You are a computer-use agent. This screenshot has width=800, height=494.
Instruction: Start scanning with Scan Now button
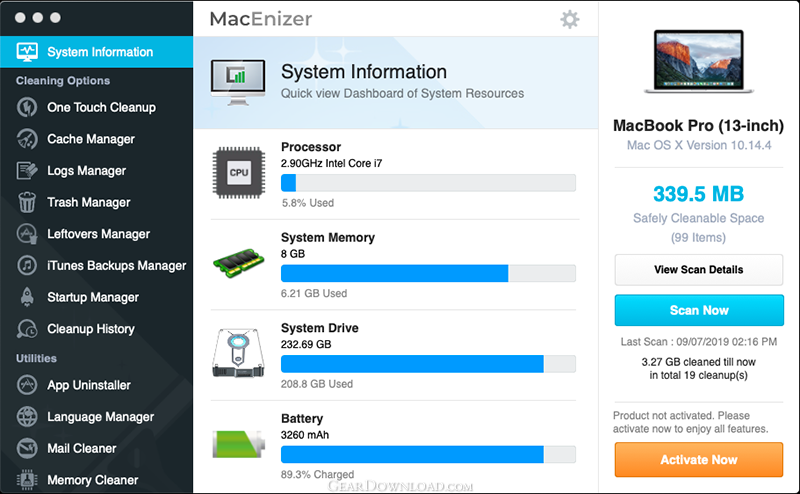698,310
